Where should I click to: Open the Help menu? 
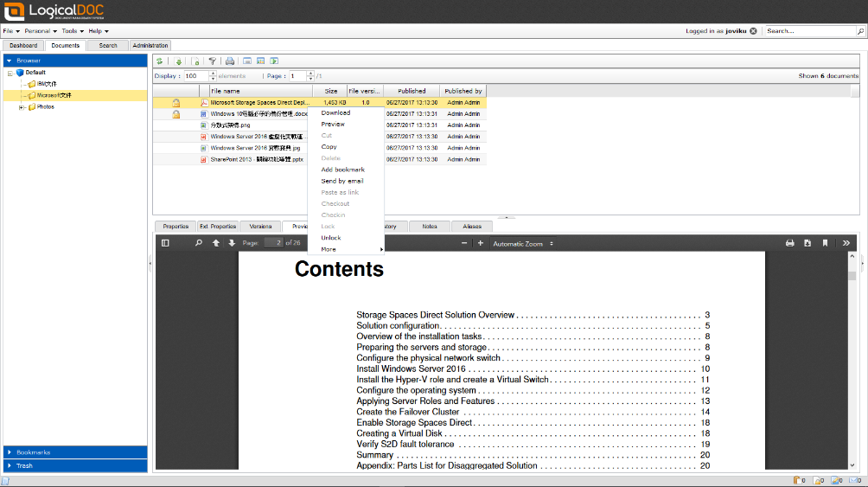click(99, 31)
